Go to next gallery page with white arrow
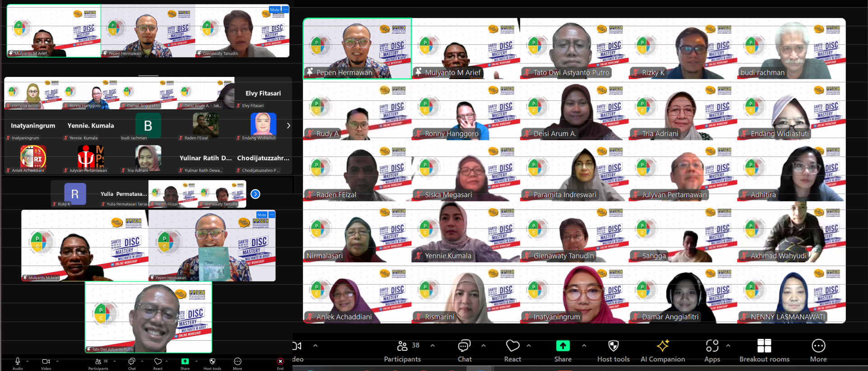This screenshot has width=868, height=371. [288, 126]
